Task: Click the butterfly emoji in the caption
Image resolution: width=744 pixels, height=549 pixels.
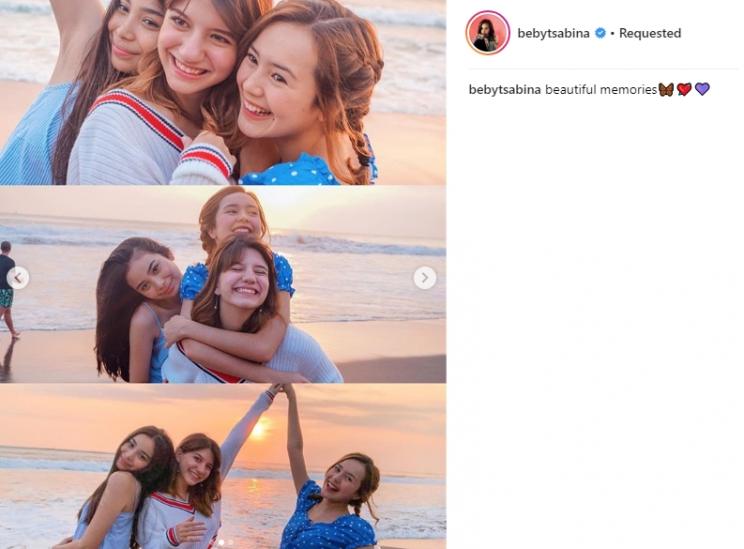Action: click(x=666, y=90)
